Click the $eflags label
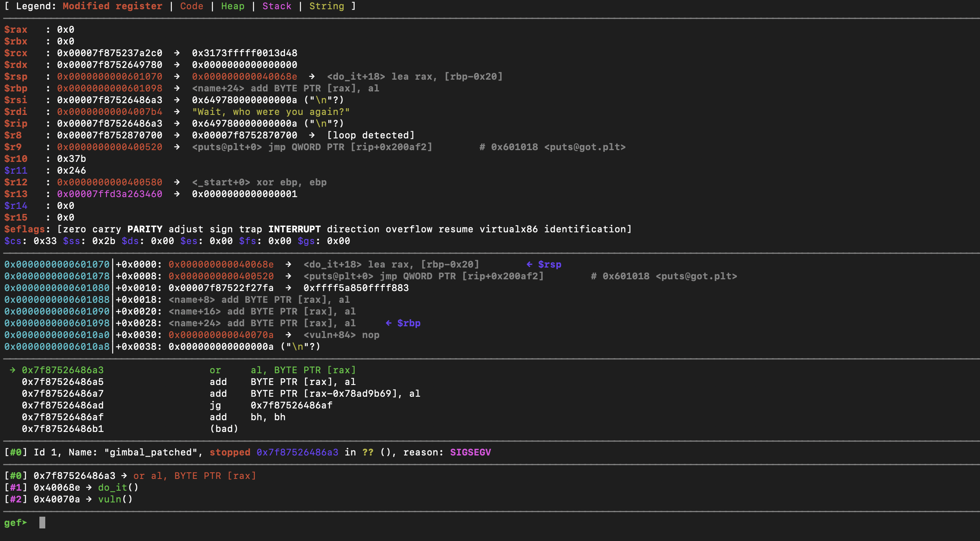 24,229
